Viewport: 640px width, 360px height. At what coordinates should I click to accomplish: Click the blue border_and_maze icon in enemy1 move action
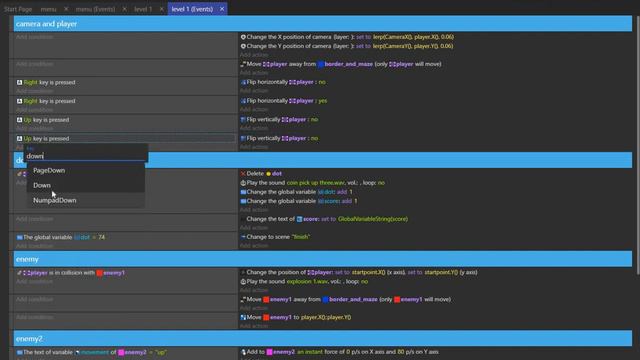coord(325,300)
